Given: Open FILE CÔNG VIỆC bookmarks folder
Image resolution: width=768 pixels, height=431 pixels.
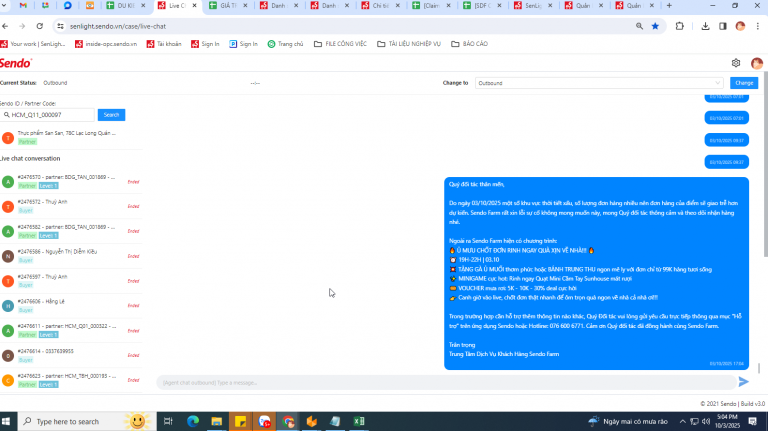Looking at the screenshot, I should (340, 44).
